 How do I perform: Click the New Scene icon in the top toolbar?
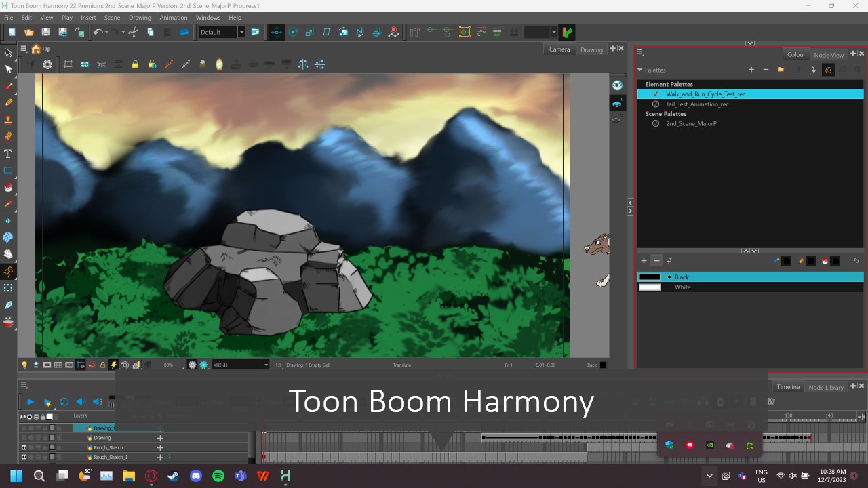tap(12, 32)
